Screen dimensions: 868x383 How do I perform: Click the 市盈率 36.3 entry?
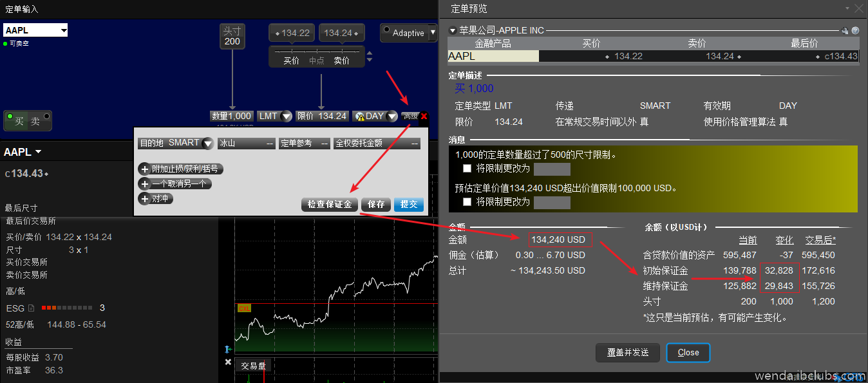34,370
